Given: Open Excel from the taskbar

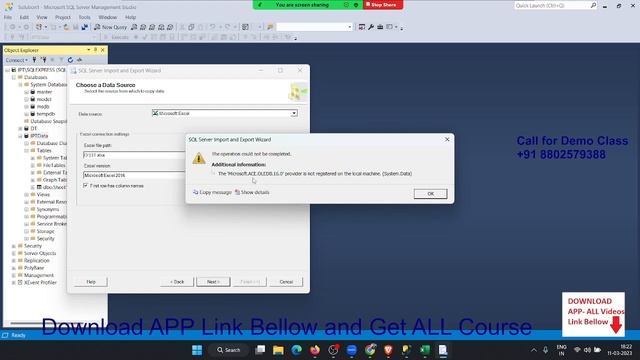Looking at the screenshot, I should pyautogui.click(x=425, y=350).
